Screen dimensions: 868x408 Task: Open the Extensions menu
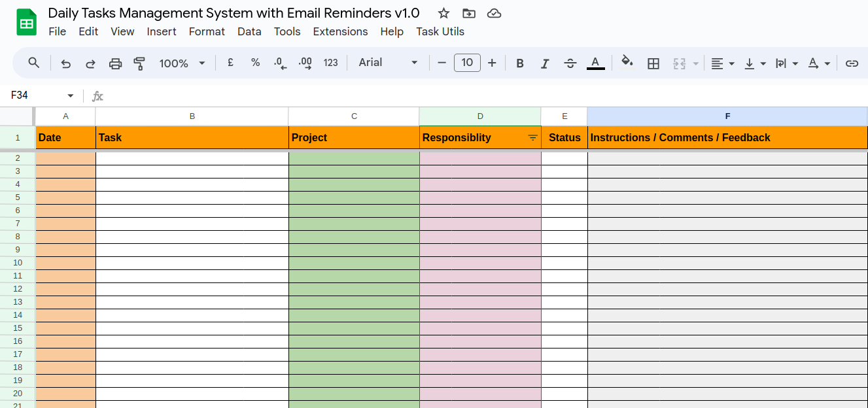click(x=340, y=31)
